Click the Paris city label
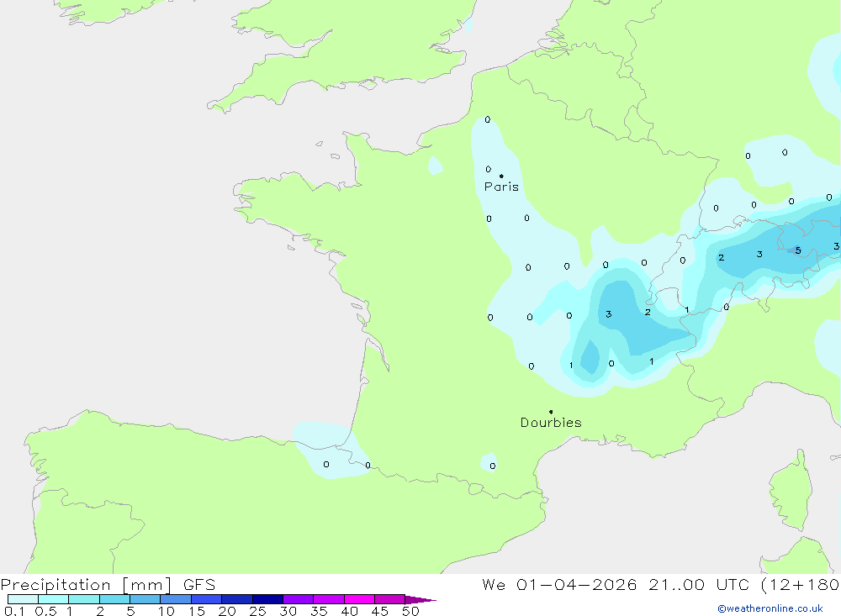The width and height of the screenshot is (841, 616). [x=501, y=187]
